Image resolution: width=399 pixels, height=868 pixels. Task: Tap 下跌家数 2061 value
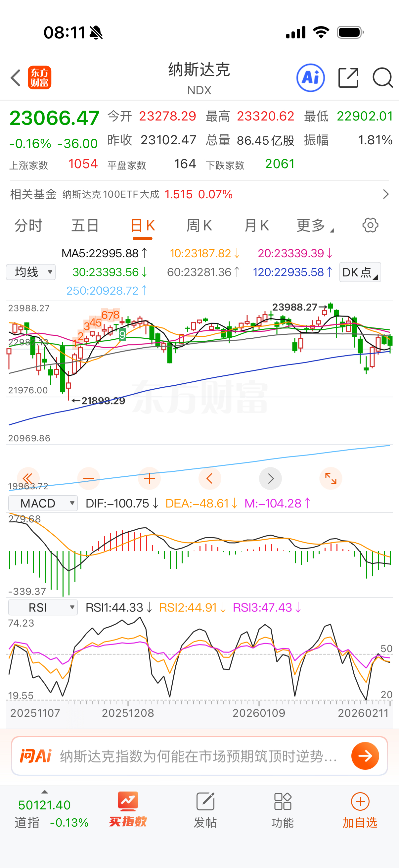(x=280, y=164)
